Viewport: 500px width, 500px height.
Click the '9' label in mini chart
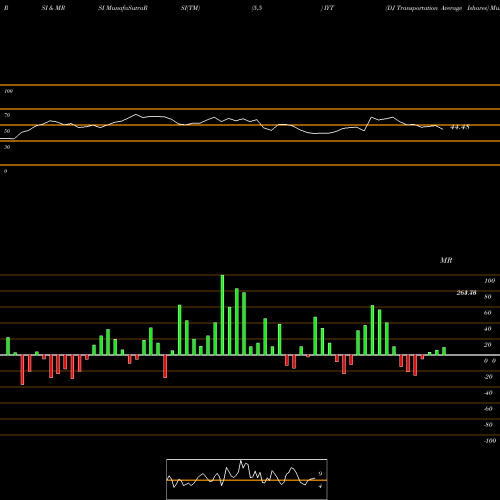point(320,474)
